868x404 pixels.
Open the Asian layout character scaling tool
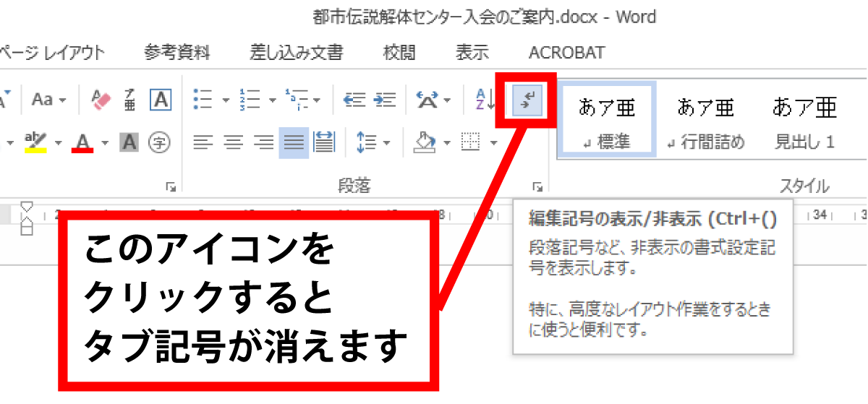(428, 100)
